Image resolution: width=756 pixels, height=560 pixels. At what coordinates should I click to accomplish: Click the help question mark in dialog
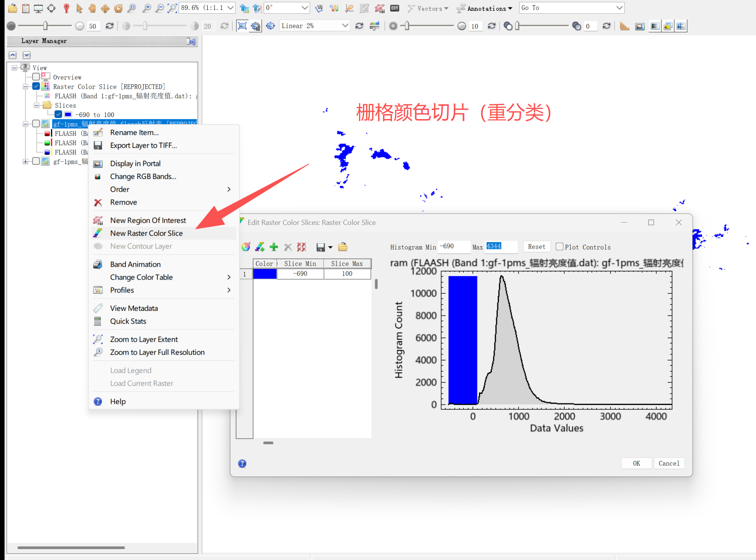242,464
